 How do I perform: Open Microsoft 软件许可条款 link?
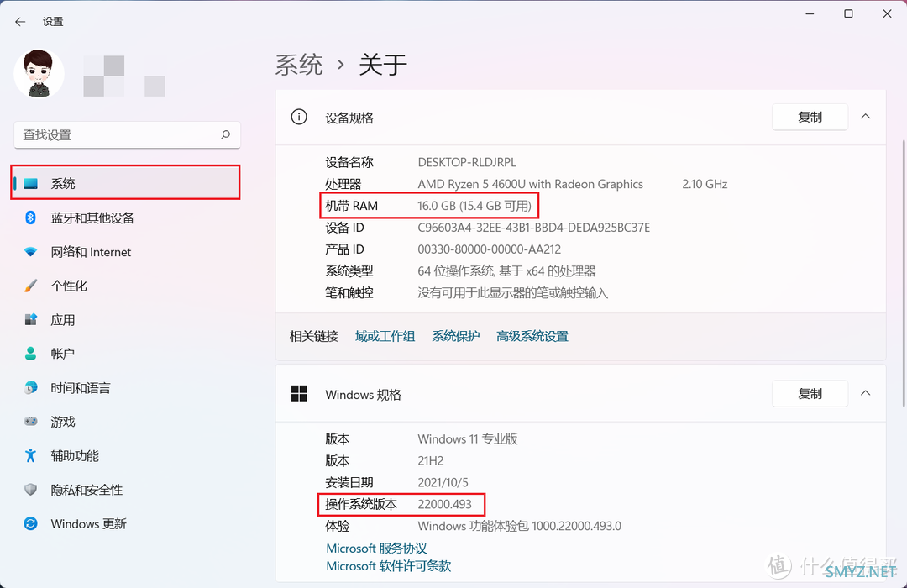pyautogui.click(x=389, y=566)
